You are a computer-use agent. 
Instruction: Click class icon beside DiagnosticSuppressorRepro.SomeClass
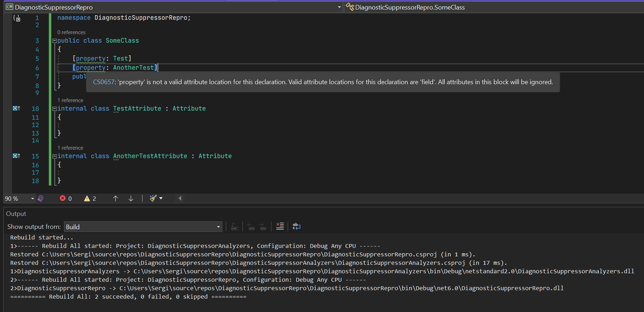pyautogui.click(x=350, y=7)
